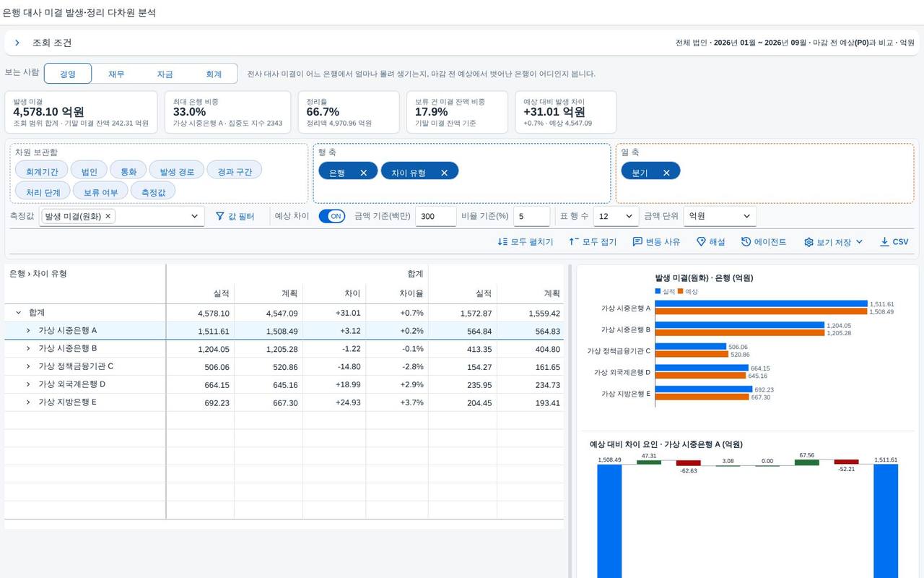
Task: Expand the 가상 외국계은행 D row
Action: pos(28,384)
